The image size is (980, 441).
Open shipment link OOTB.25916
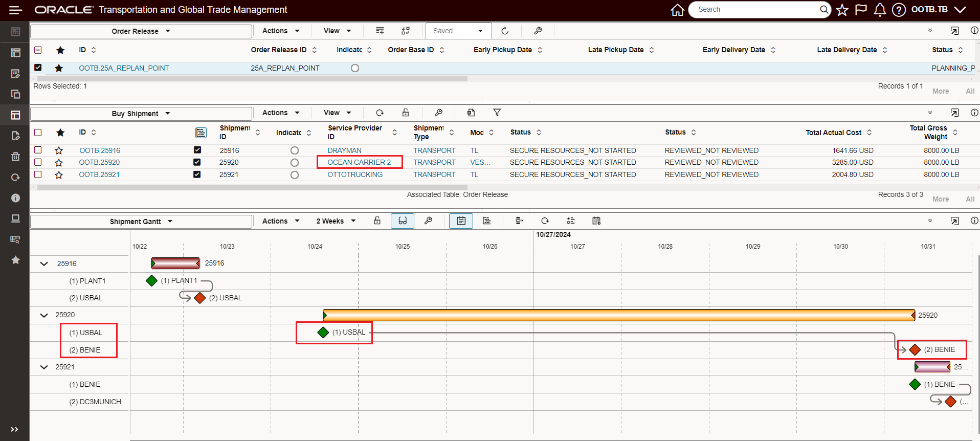point(100,150)
